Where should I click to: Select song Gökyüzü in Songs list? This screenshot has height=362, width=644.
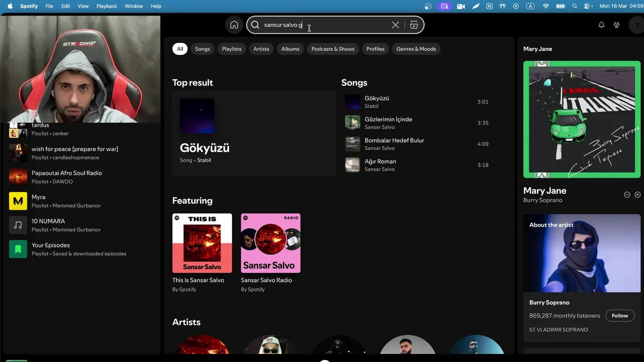[x=417, y=102]
